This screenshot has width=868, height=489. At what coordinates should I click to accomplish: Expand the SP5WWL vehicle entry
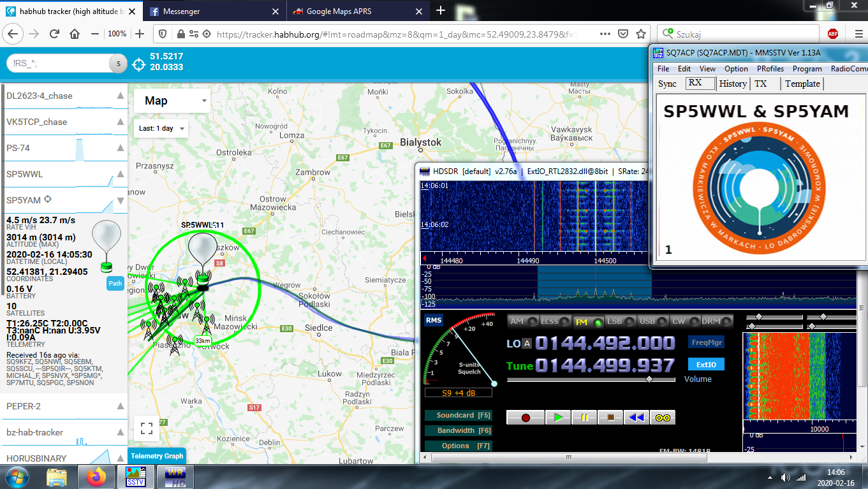coord(120,174)
